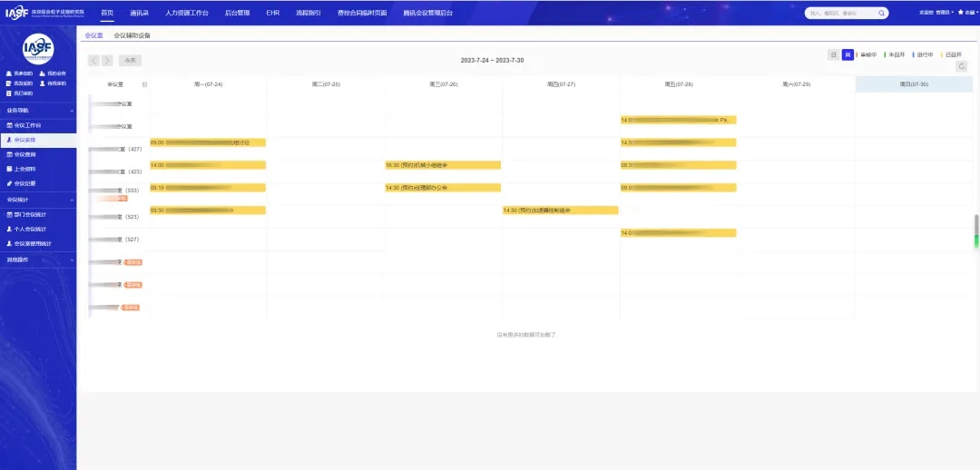Click the IASF logo in the header
The image size is (980, 470).
[x=16, y=13]
